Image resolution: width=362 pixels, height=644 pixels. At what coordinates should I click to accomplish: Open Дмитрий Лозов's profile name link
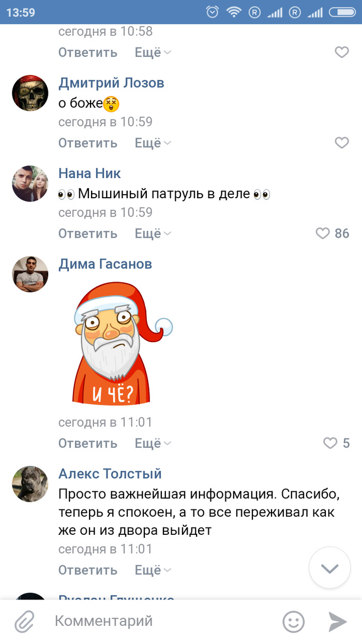[111, 83]
